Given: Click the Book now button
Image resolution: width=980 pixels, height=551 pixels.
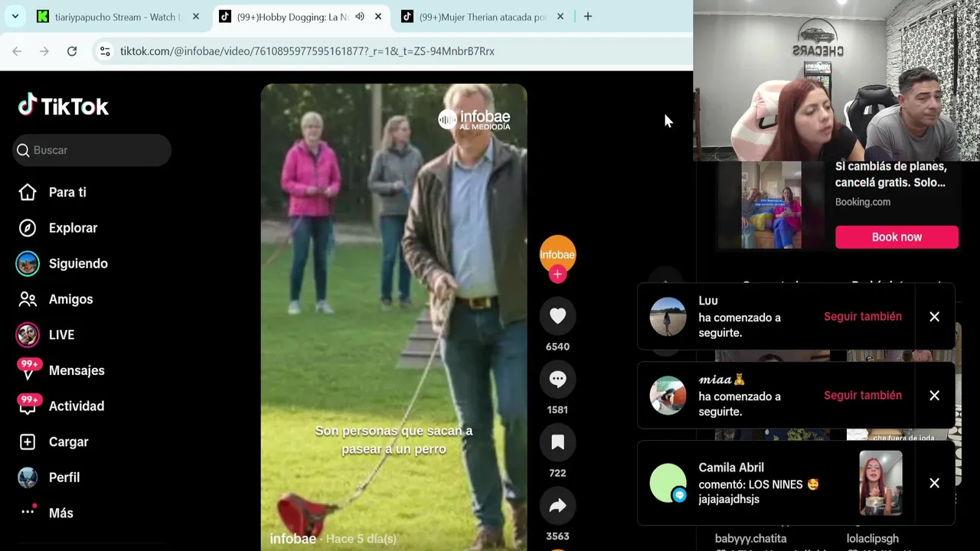Looking at the screenshot, I should coord(897,237).
